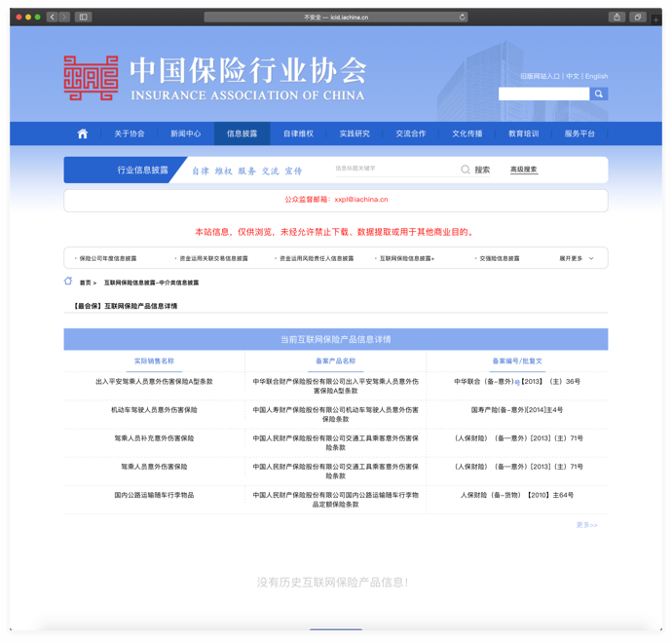Click the 实际销售名称 column header
The image size is (672, 642).
tap(154, 361)
